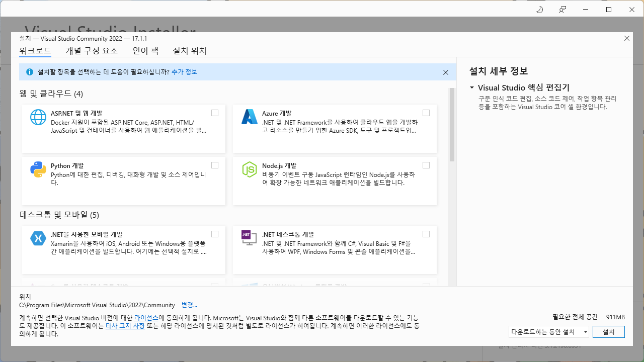Switch to the 언어 팩 tab
644x362 pixels.
[x=145, y=51]
